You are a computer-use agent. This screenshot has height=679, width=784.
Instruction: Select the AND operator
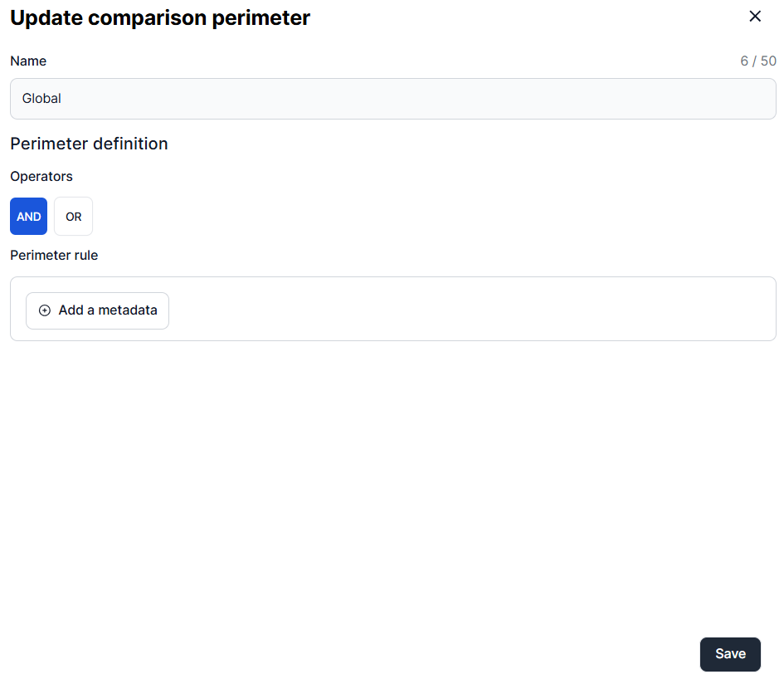coord(29,217)
